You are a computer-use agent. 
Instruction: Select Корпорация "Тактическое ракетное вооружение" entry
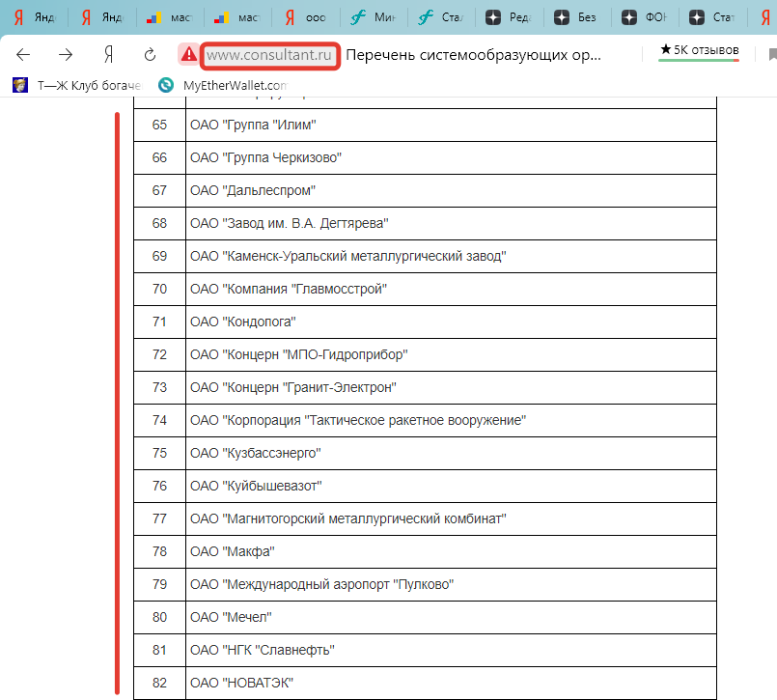tap(358, 420)
